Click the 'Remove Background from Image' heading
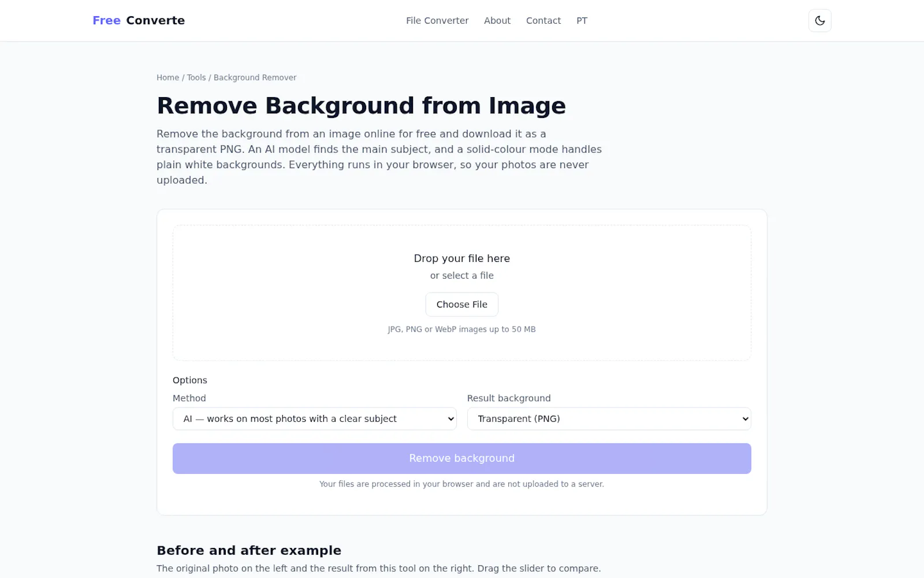Screen dimensions: 924x578 coord(362,106)
